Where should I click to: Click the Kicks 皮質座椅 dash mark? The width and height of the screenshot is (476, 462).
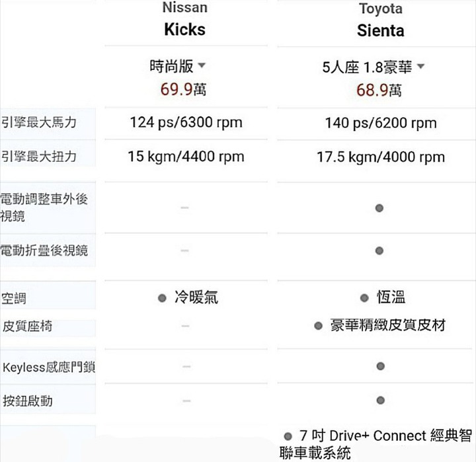[x=185, y=326]
